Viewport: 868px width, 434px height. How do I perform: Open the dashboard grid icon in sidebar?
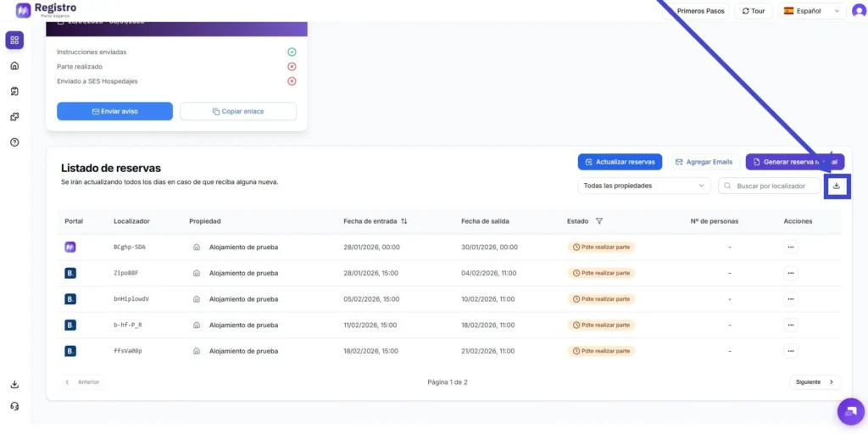click(14, 40)
